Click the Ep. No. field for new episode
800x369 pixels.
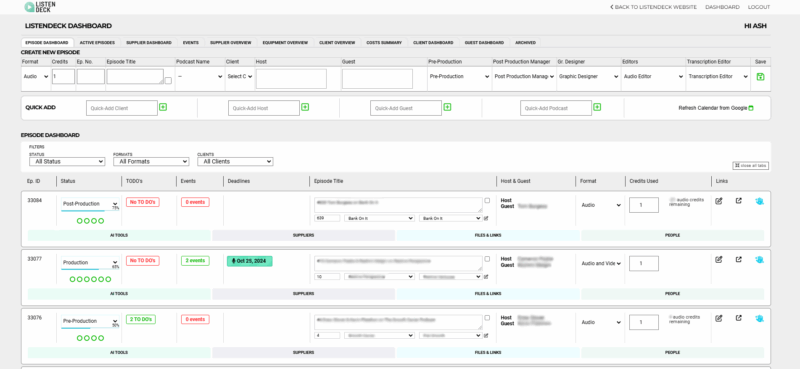91,77
